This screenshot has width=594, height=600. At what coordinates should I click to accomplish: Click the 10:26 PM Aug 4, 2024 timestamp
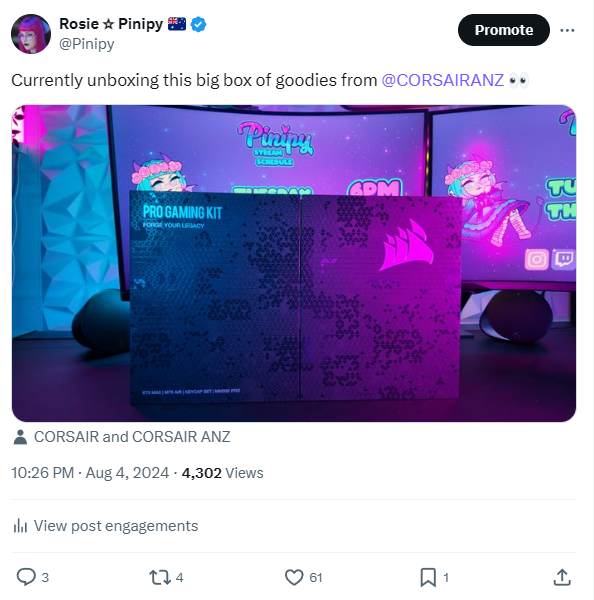90,473
